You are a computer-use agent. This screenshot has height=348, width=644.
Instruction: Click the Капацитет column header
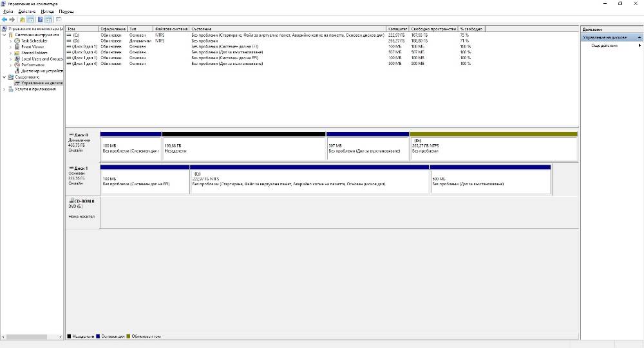pyautogui.click(x=397, y=29)
